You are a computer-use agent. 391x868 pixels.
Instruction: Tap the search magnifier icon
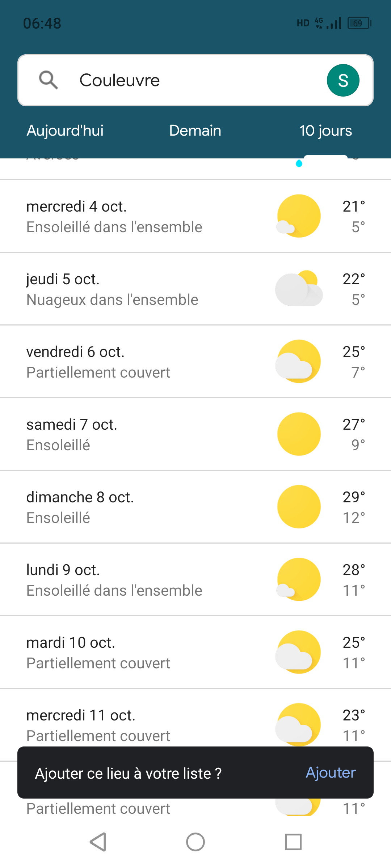tap(49, 80)
